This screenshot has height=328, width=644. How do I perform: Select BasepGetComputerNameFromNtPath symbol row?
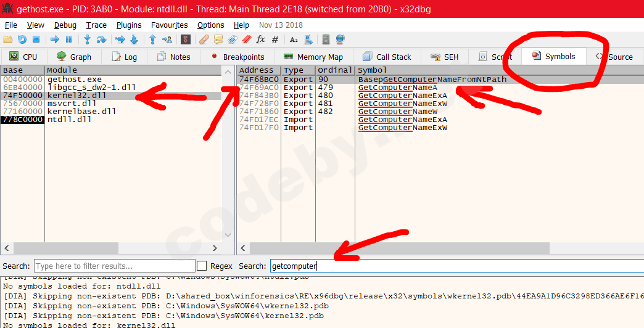point(440,80)
